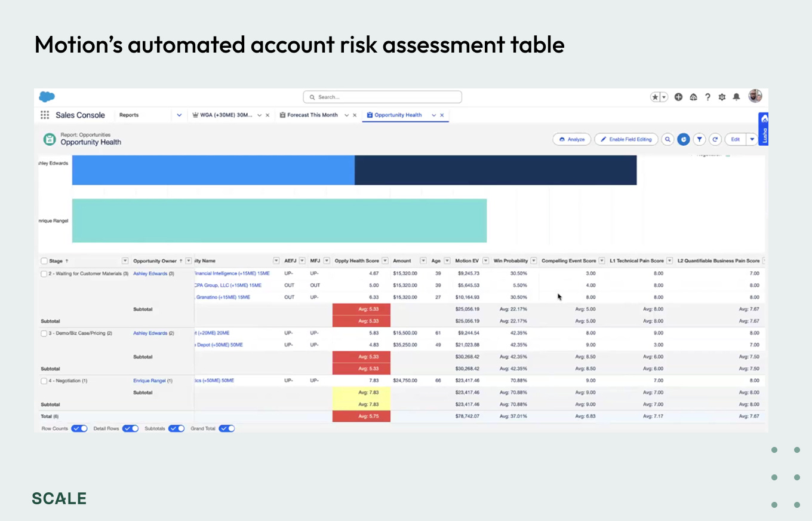Open Stage column menu dropdown
812x521 pixels.
coord(125,261)
